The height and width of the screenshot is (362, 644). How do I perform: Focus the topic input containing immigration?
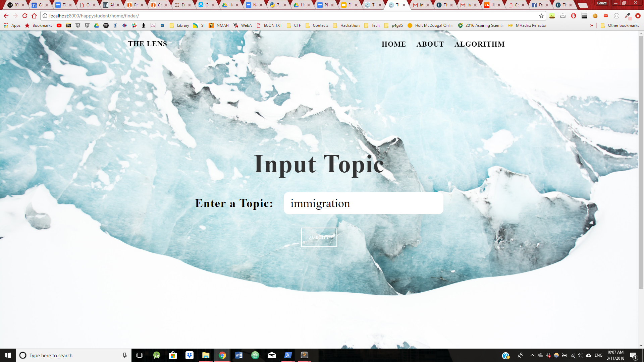[363, 203]
